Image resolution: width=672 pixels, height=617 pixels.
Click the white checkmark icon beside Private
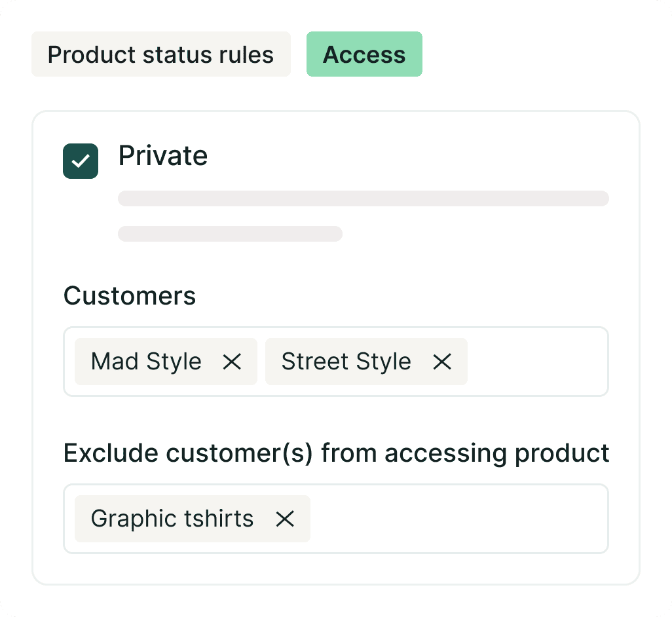click(81, 161)
